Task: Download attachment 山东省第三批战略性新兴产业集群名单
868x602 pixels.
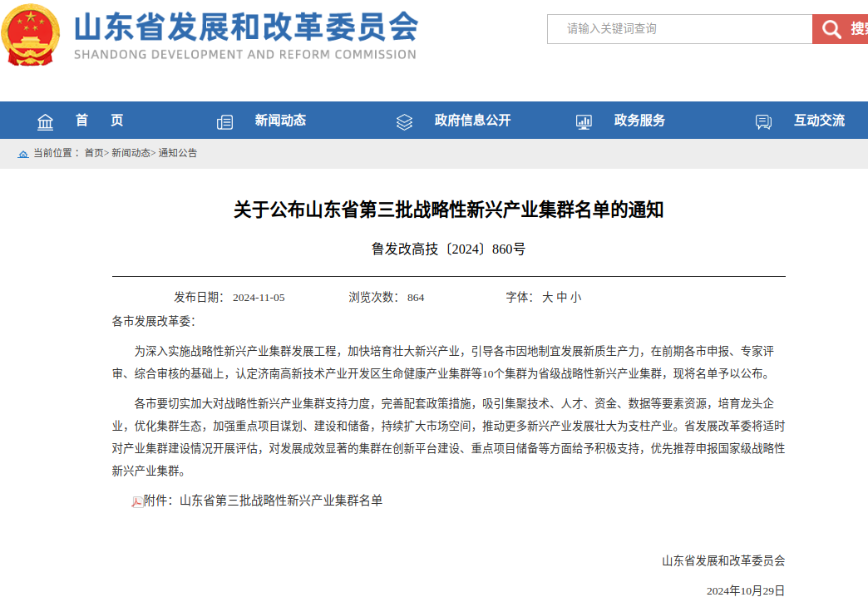Action: pyautogui.click(x=280, y=501)
